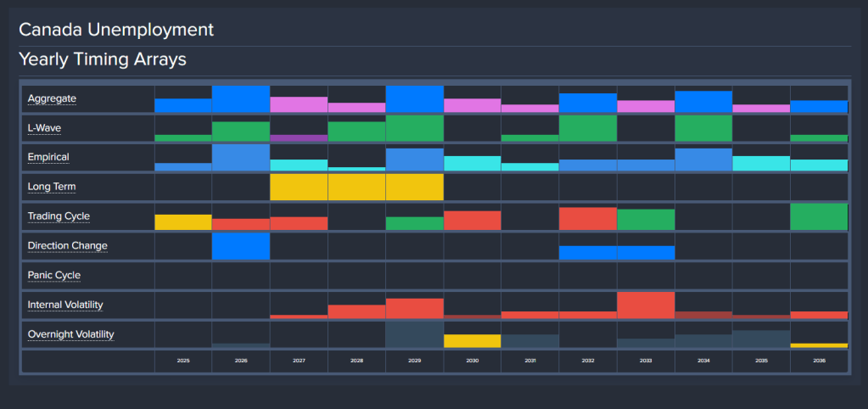
Task: Select the Long Term label
Action: pyautogui.click(x=52, y=187)
